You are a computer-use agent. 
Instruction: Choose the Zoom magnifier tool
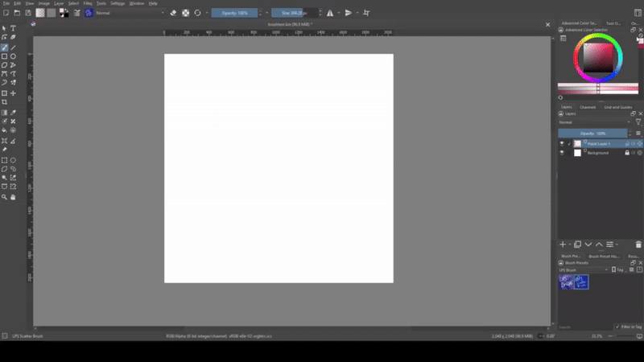[x=4, y=196]
